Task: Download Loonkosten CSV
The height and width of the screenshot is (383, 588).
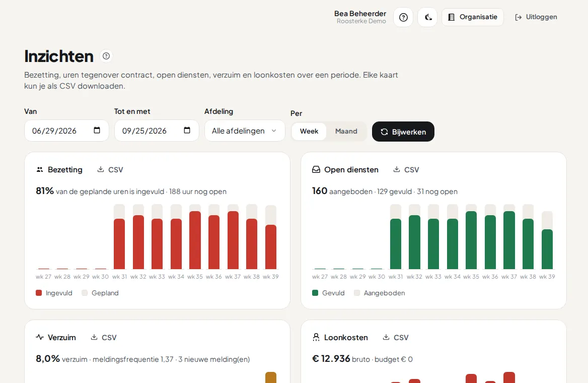Action: [396, 338]
